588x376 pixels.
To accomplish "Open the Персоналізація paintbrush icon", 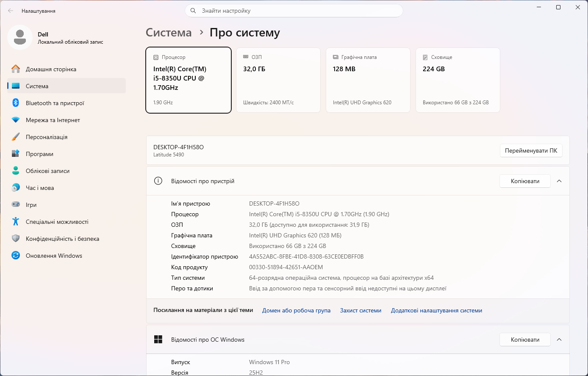I will [16, 137].
